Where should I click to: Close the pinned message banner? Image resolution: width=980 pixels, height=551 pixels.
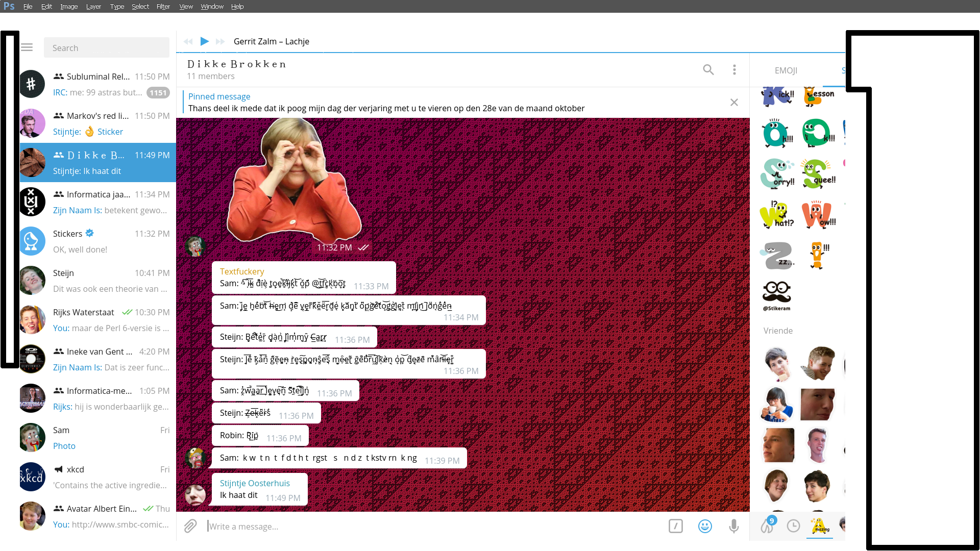734,103
